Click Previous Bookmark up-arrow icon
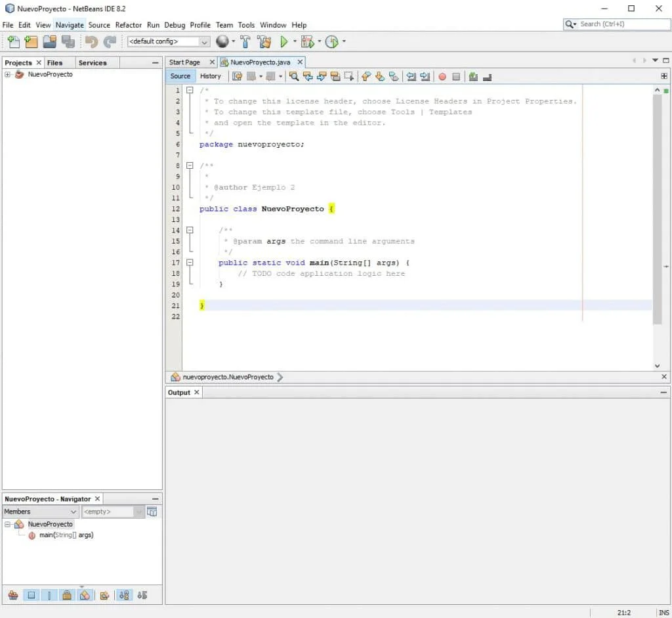672x618 pixels. click(366, 76)
